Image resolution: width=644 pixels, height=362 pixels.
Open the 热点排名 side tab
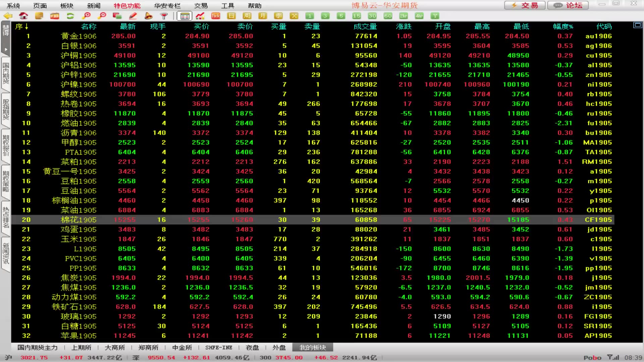(6, 218)
